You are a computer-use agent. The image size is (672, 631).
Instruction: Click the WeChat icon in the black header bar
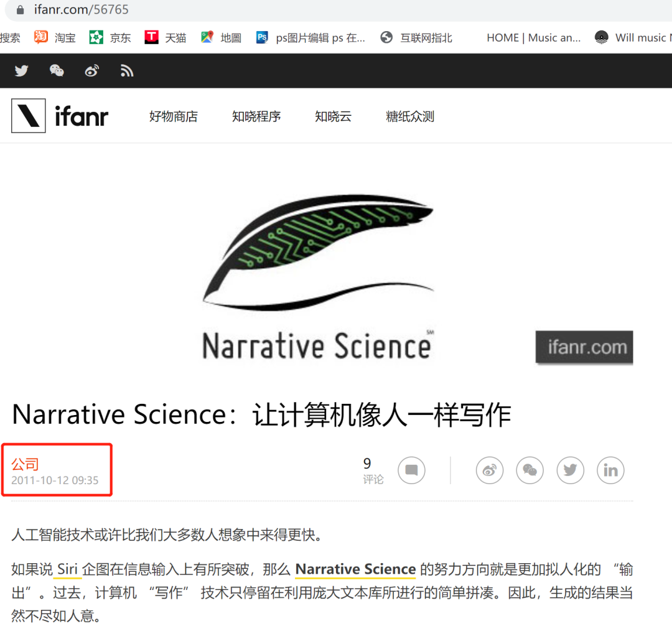(57, 70)
